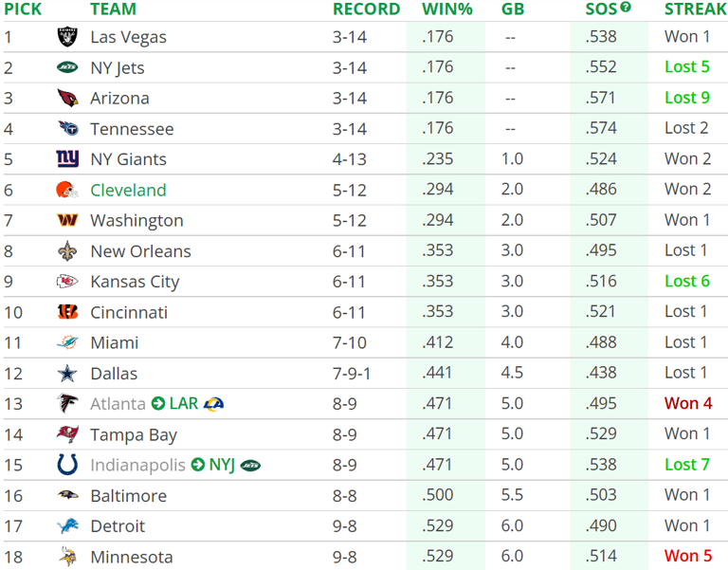Sort by the STREAK column header
The height and width of the screenshot is (570, 728).
pos(696,9)
